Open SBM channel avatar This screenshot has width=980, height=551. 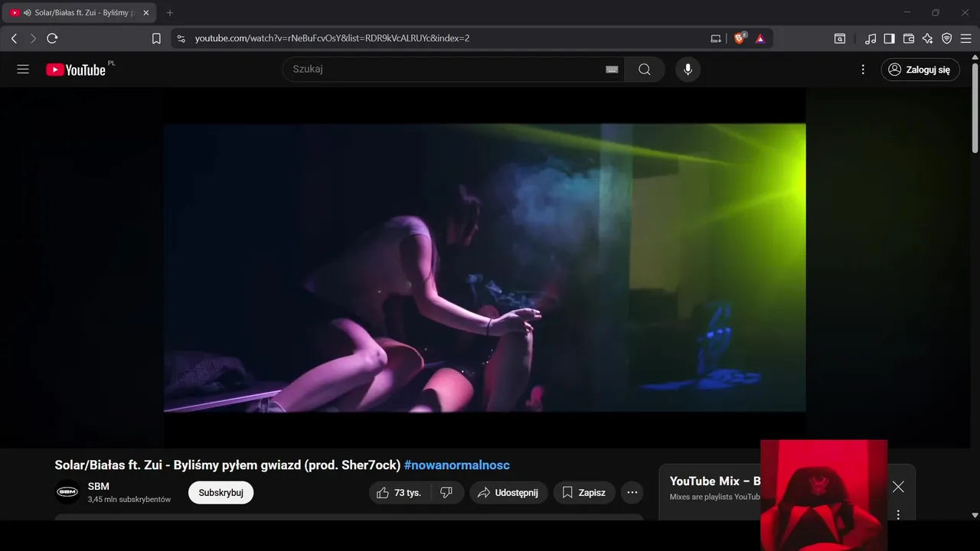[x=67, y=492]
